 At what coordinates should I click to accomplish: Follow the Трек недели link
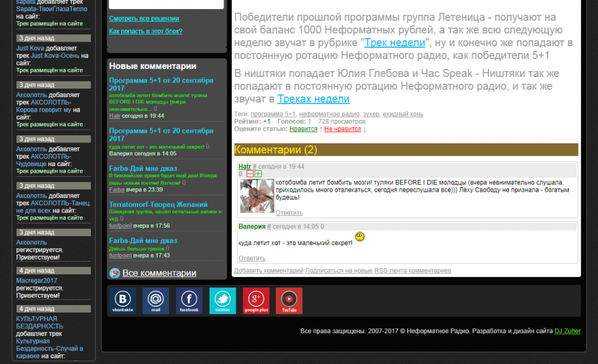395,43
